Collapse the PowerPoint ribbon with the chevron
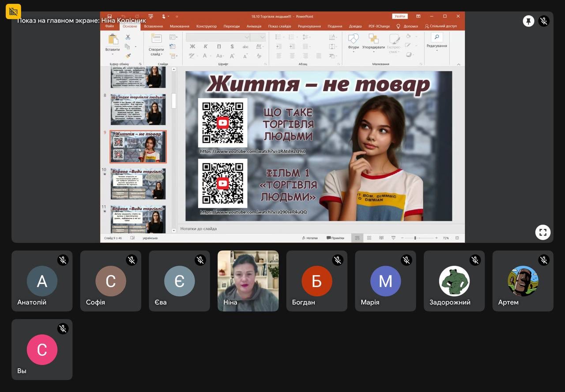Image resolution: width=565 pixels, height=392 pixels. pos(459,64)
